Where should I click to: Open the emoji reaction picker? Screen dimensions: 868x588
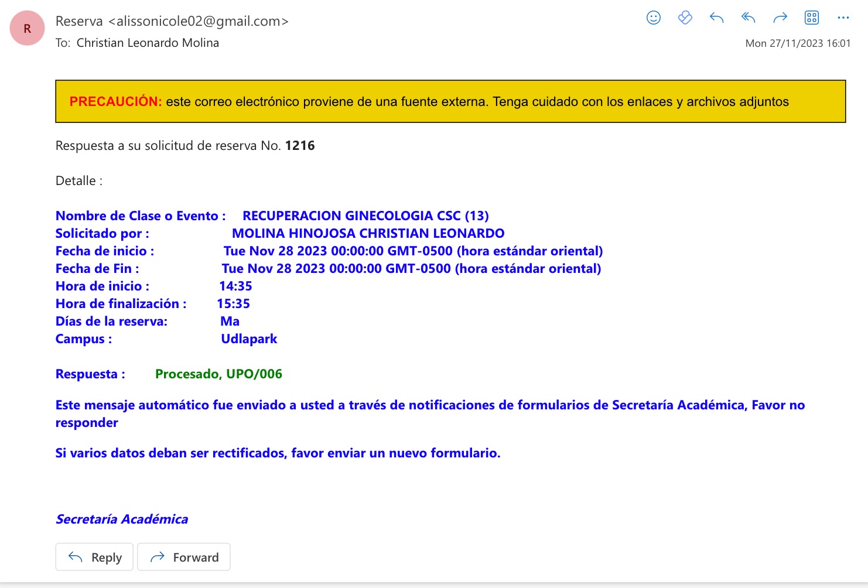click(653, 18)
